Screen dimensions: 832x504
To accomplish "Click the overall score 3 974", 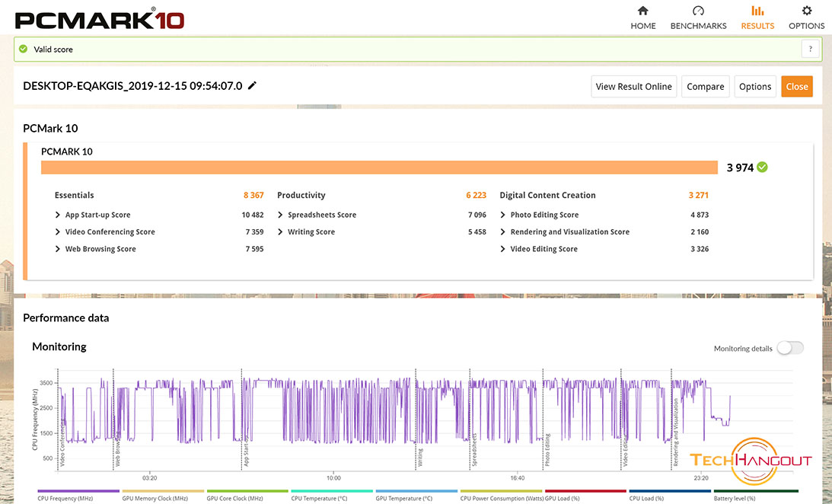I will pyautogui.click(x=740, y=167).
